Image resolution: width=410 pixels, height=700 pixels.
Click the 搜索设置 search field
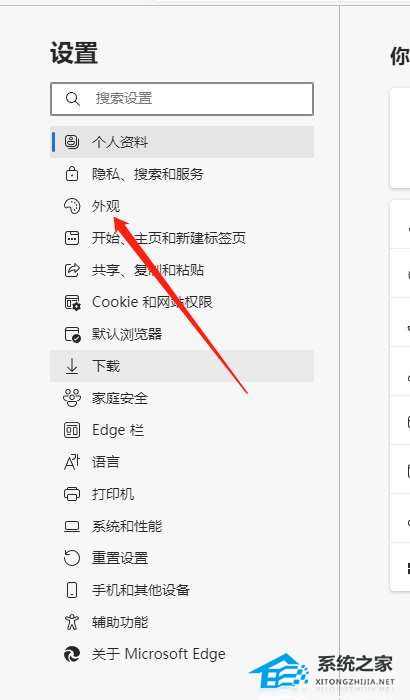pyautogui.click(x=182, y=99)
